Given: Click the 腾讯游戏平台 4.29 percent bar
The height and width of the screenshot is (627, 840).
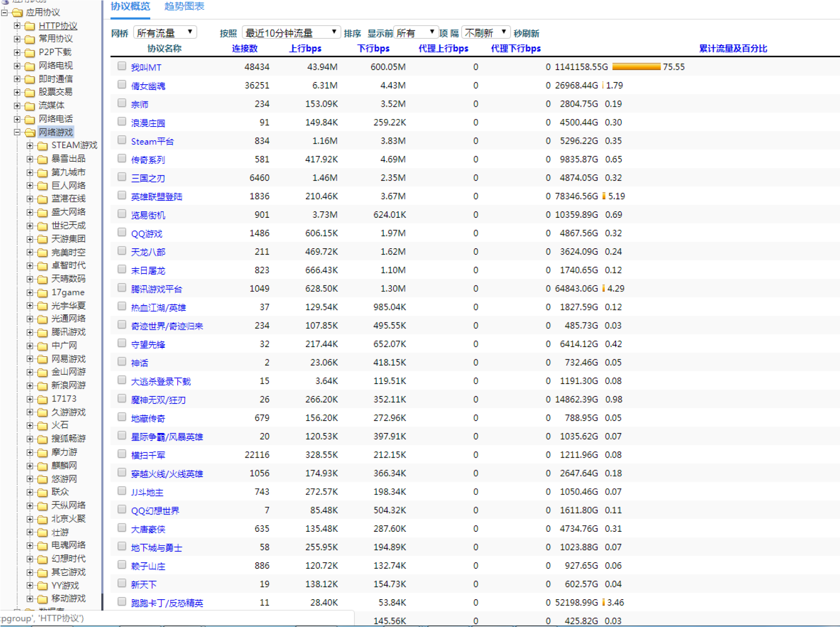Looking at the screenshot, I should point(603,288).
